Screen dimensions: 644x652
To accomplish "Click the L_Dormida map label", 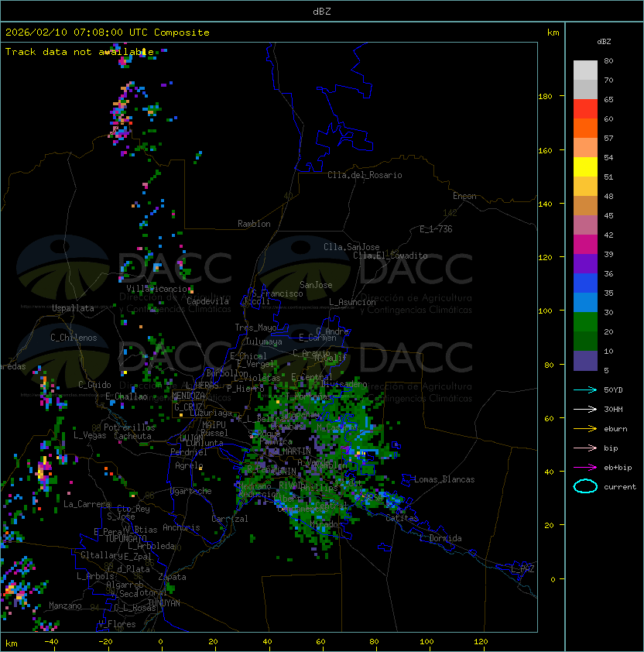I will (x=440, y=538).
